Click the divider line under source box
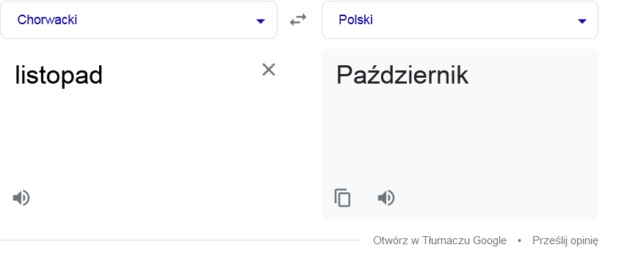This screenshot has width=644, height=264. (180, 241)
